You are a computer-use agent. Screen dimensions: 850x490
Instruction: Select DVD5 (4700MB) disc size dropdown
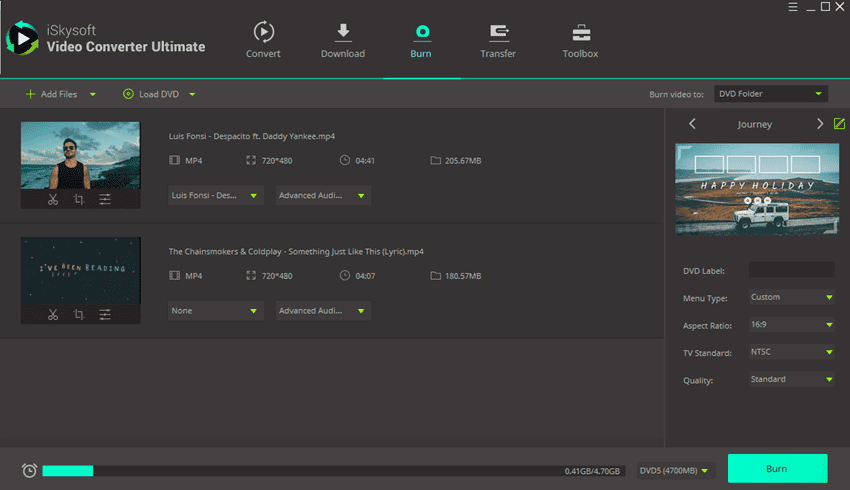(x=675, y=470)
